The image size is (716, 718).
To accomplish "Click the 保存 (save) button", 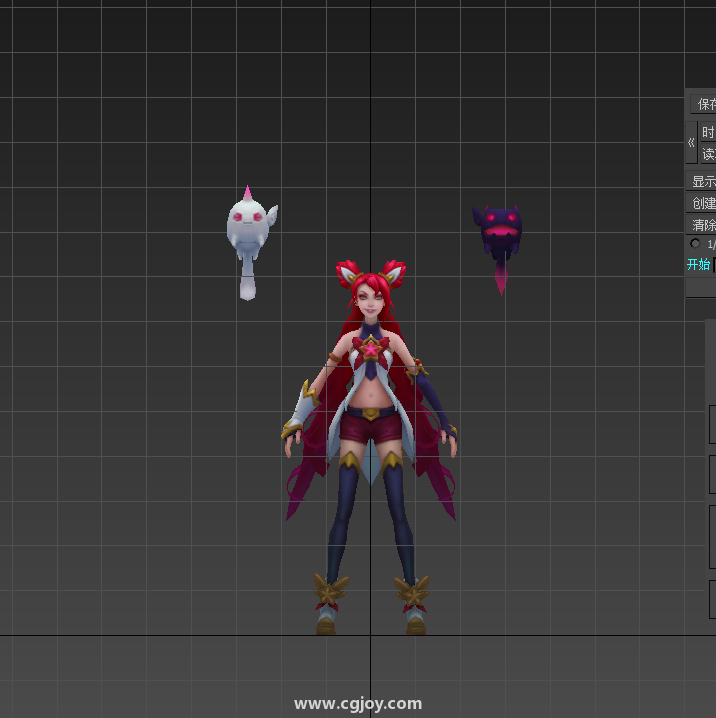I will tap(704, 104).
